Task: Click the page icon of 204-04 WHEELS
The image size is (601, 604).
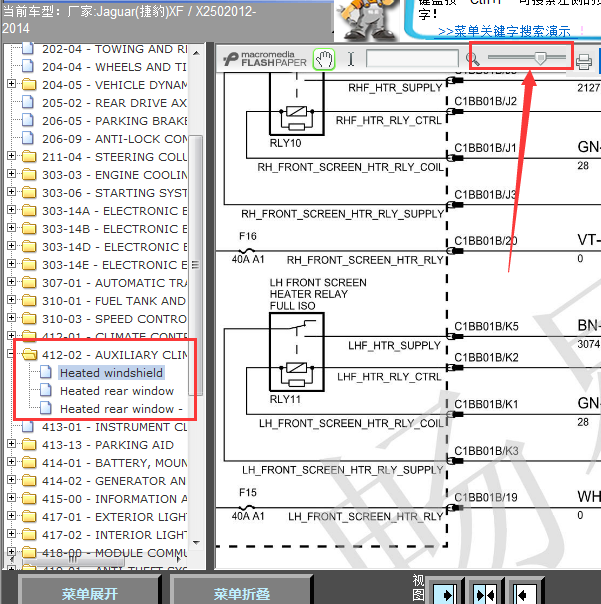Action: (x=28, y=66)
